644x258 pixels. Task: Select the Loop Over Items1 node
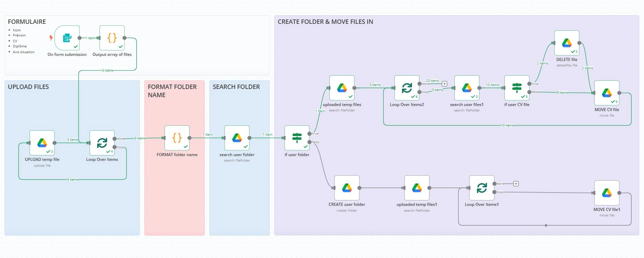coord(482,188)
